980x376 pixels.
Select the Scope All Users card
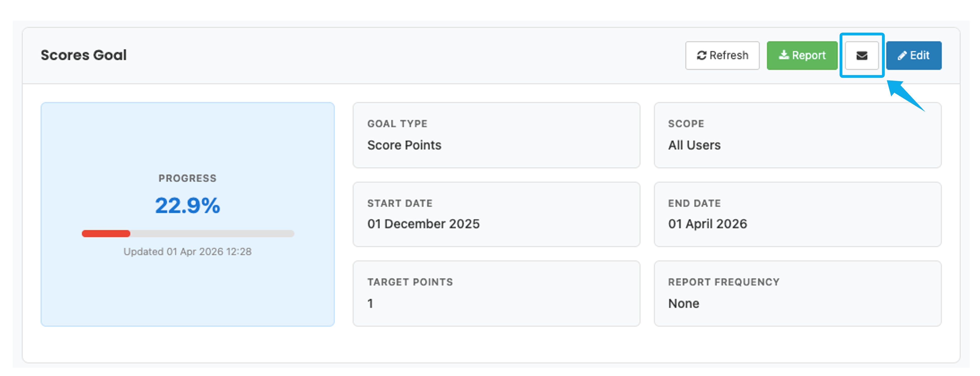point(797,135)
